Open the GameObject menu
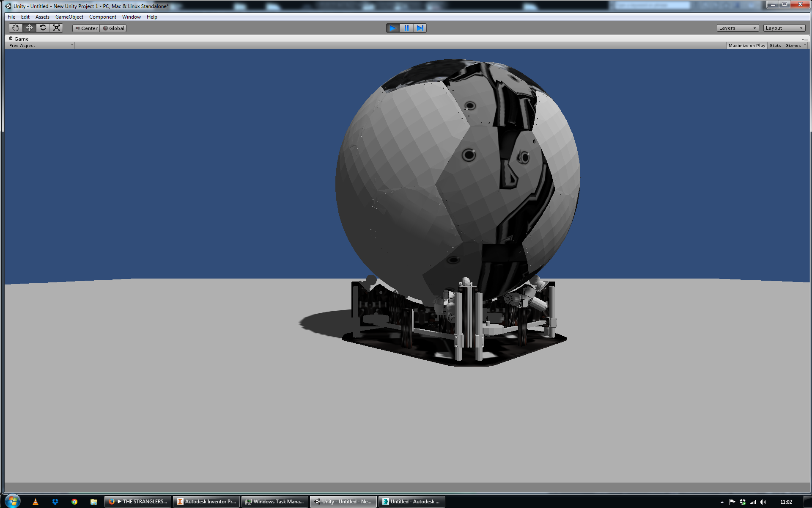Image resolution: width=812 pixels, height=508 pixels. click(x=69, y=17)
